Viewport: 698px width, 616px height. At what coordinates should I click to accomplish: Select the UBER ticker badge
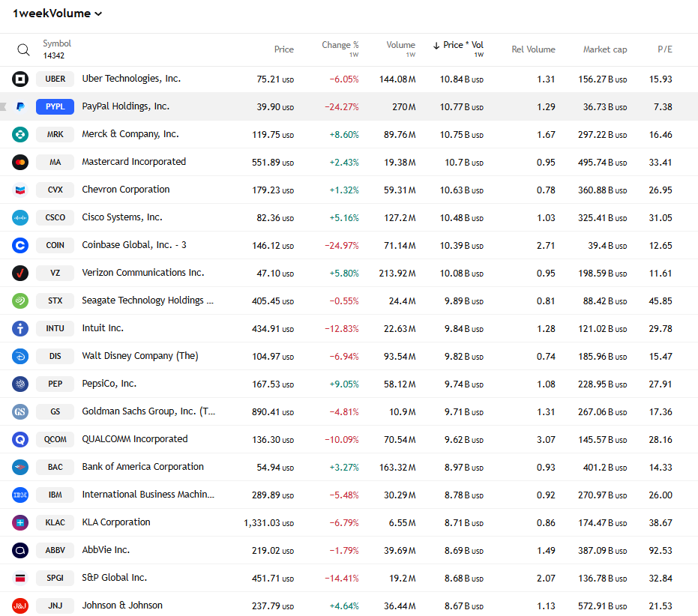click(55, 79)
